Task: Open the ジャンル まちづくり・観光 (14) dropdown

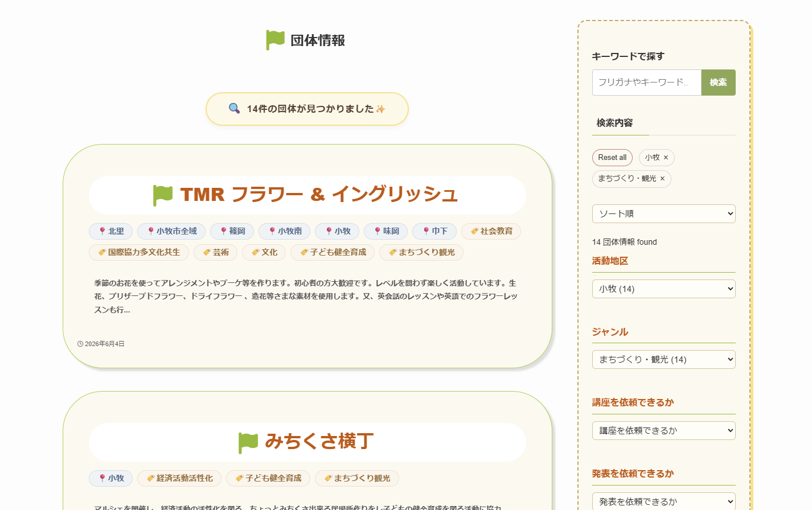Action: pos(664,360)
